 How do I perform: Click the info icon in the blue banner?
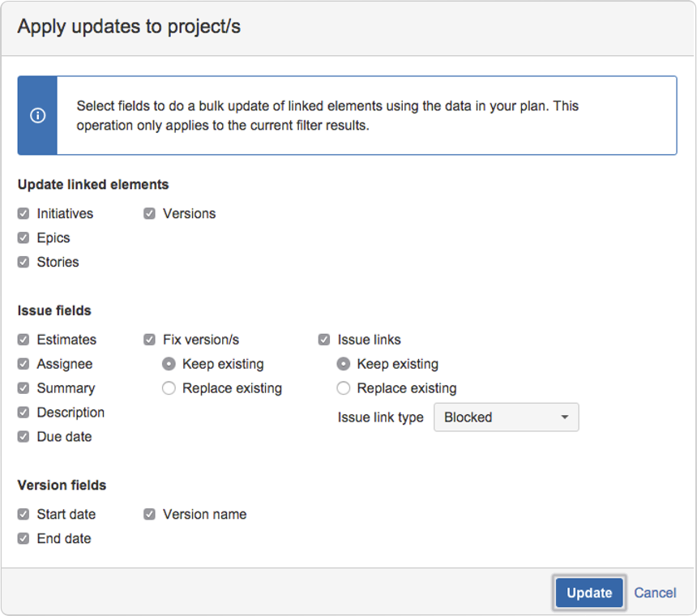[x=38, y=116]
